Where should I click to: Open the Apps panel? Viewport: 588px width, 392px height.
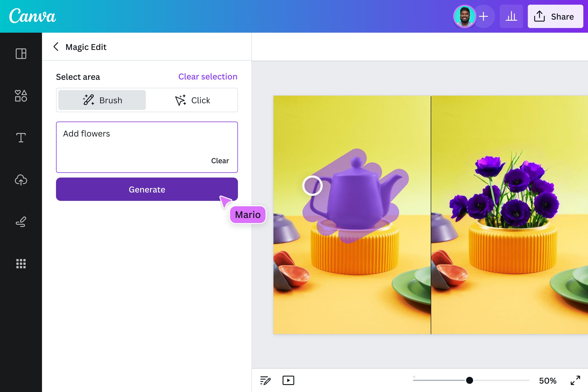[21, 263]
